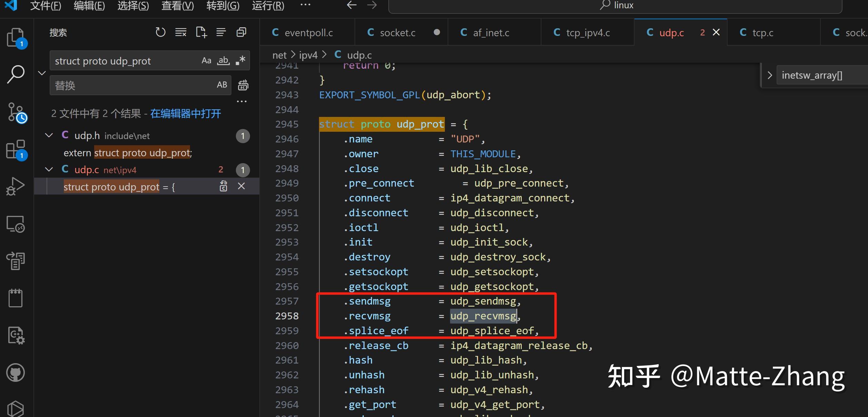The height and width of the screenshot is (417, 868).
Task: Click THIS_MODULE on line 2947
Action: click(x=483, y=154)
